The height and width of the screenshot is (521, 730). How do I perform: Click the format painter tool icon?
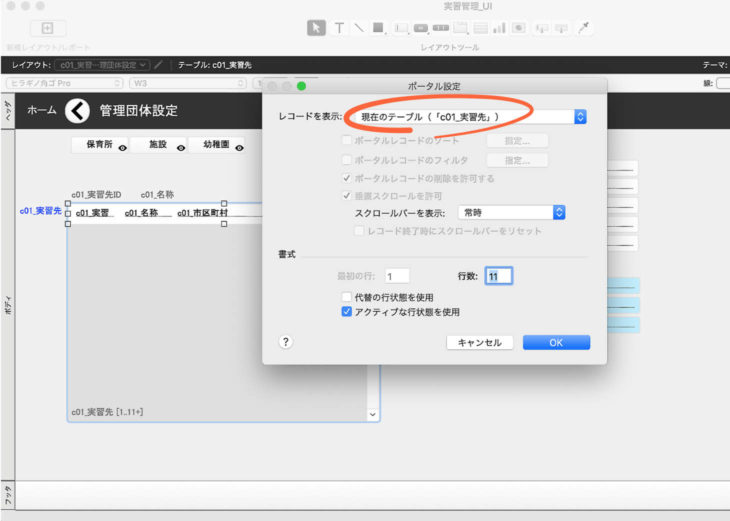pyautogui.click(x=586, y=28)
